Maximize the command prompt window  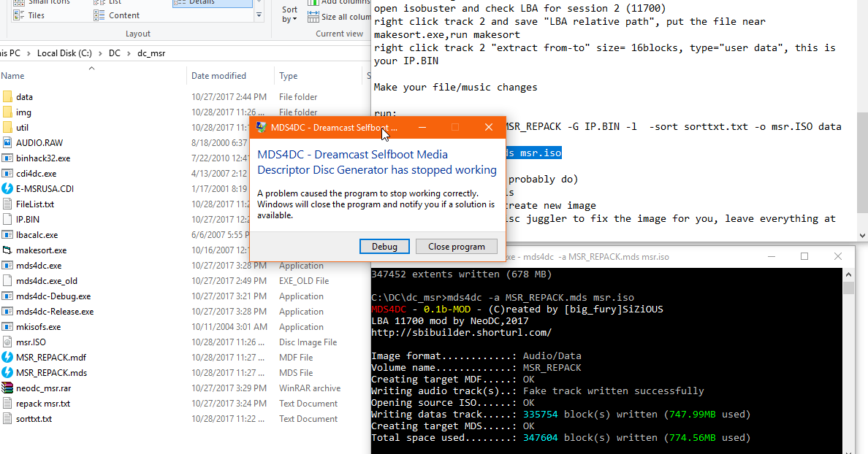point(804,257)
